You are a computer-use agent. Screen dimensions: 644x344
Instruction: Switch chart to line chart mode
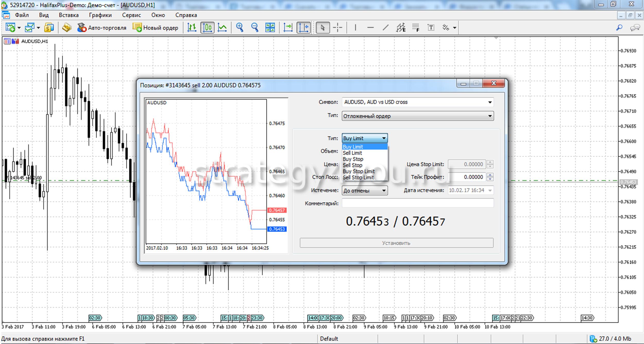click(x=222, y=28)
